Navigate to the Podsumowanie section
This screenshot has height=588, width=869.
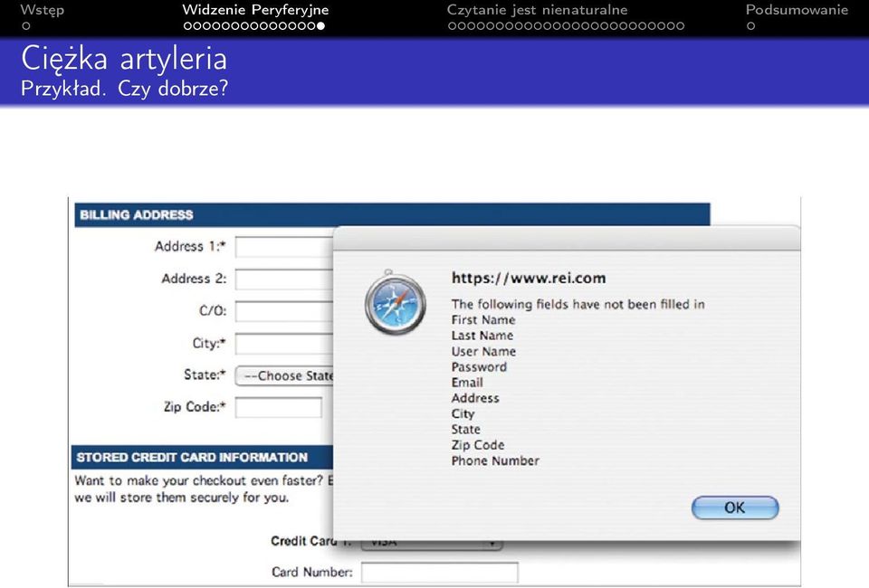tap(797, 9)
